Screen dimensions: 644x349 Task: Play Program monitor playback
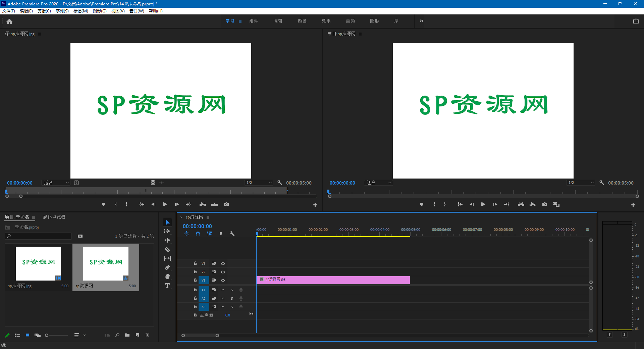click(x=483, y=204)
